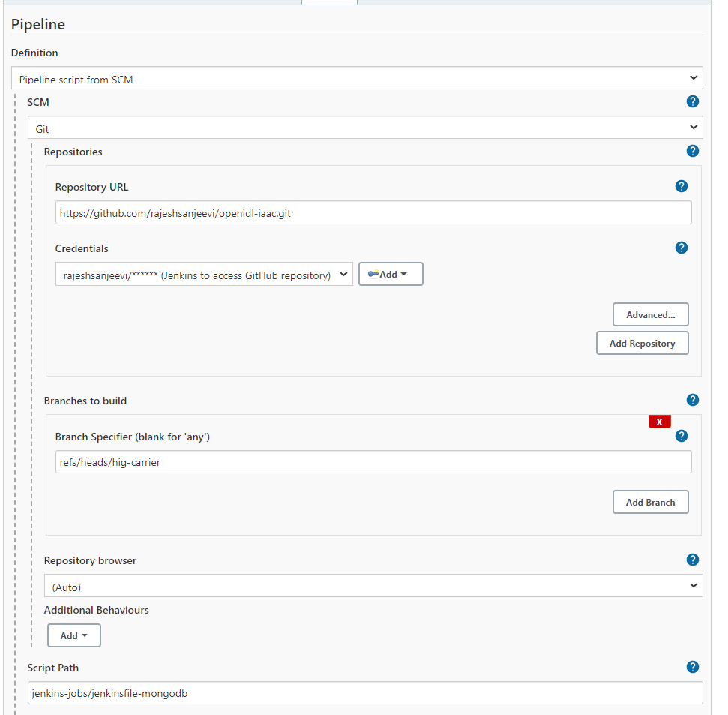
Task: Click the Script Path label
Action: pyautogui.click(x=53, y=668)
